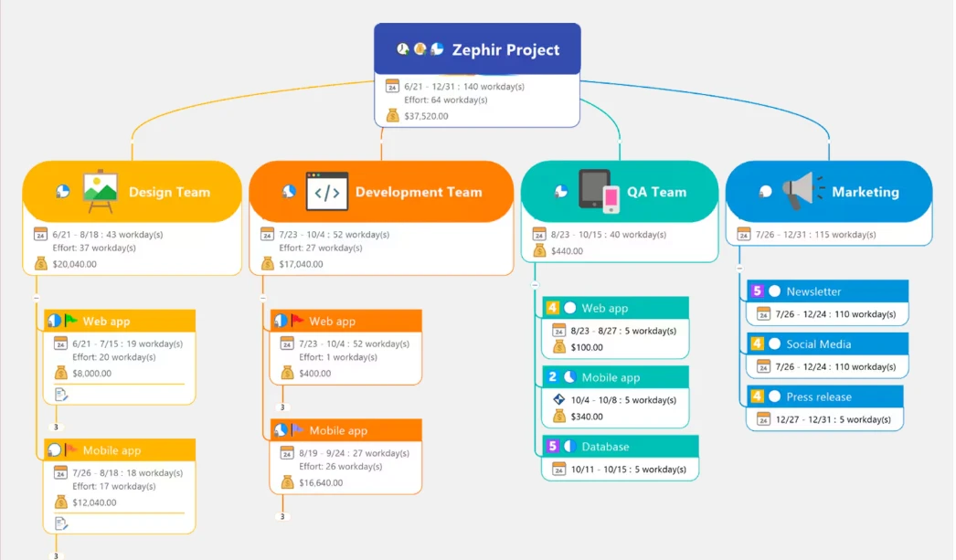Collapse Development Mobile app branch with 3 badge

tap(283, 514)
